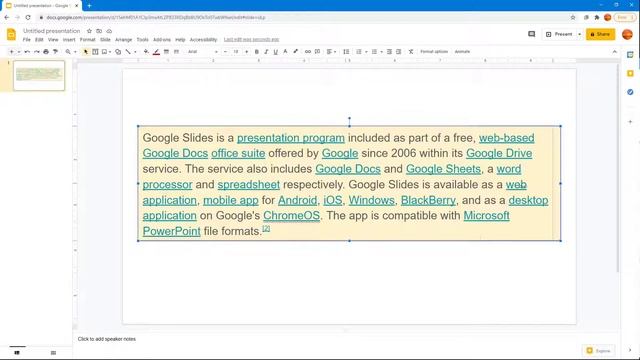Switch to grid view at bottom left
This screenshot has width=640, height=360.
53,353
